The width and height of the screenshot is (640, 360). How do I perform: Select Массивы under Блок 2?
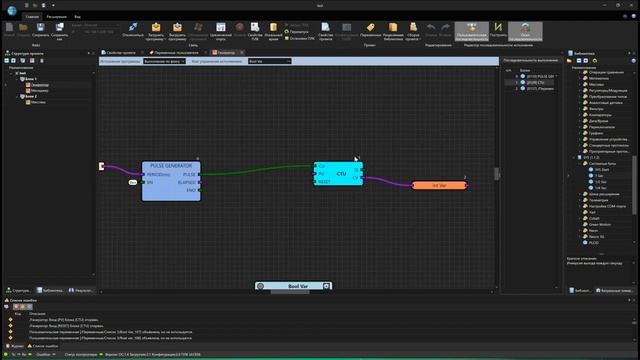click(x=38, y=102)
